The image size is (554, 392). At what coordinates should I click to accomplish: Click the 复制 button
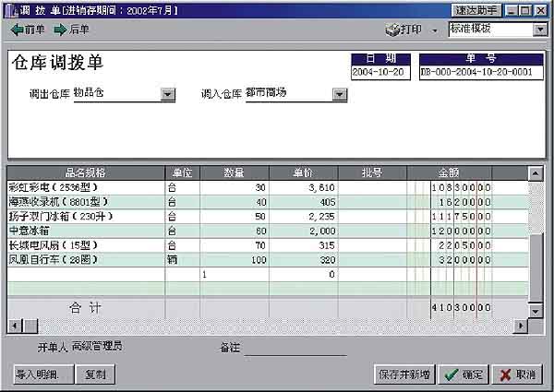(94, 374)
